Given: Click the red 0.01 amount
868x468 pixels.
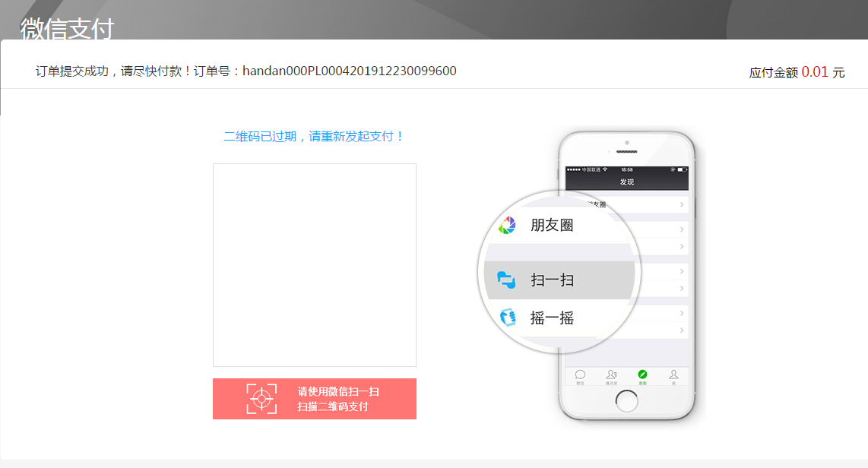Looking at the screenshot, I should click(x=815, y=72).
